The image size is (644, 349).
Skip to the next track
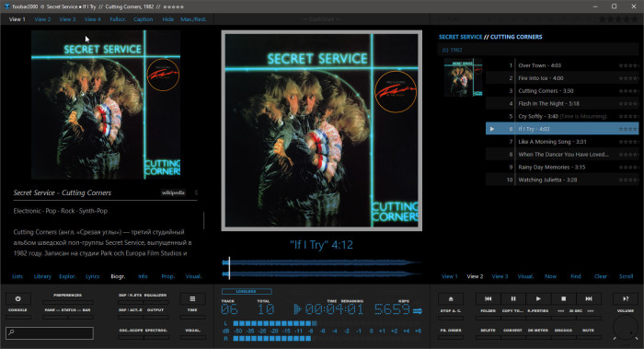click(589, 299)
